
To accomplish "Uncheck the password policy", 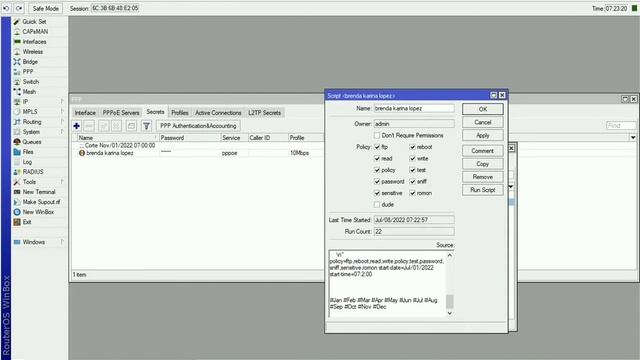I will tap(377, 182).
